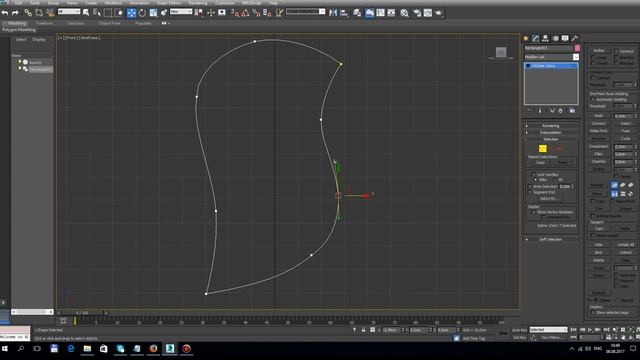Image resolution: width=640 pixels, height=360 pixels.
Task: Open the Polygon Modeling ribbon panel
Action: pyautogui.click(x=19, y=30)
